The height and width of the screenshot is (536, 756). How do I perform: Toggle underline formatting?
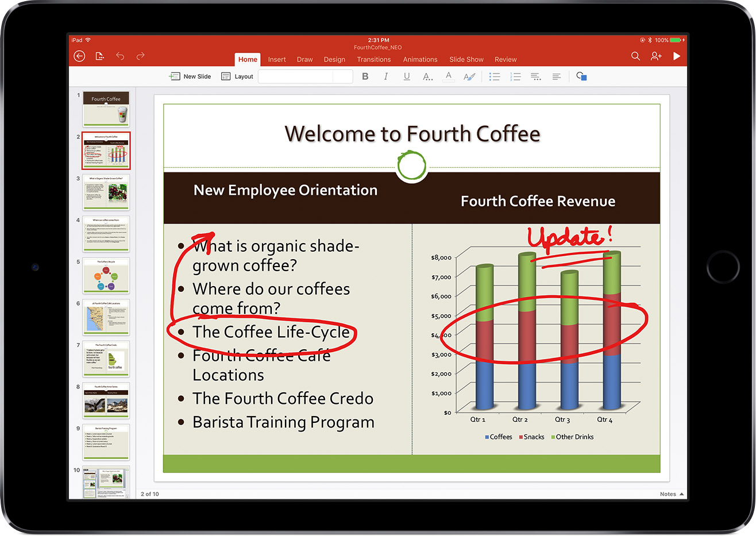[407, 76]
